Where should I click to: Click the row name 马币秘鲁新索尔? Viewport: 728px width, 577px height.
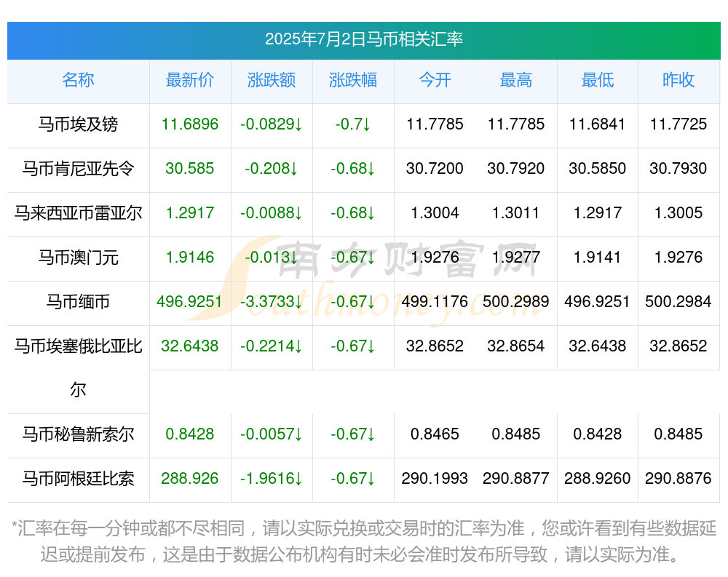(78, 434)
